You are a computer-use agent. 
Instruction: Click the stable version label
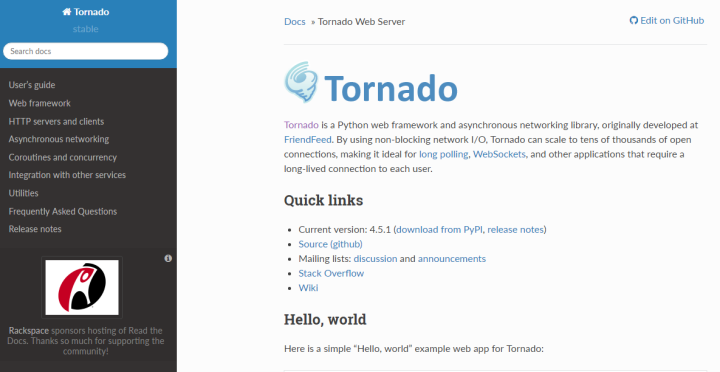point(85,29)
